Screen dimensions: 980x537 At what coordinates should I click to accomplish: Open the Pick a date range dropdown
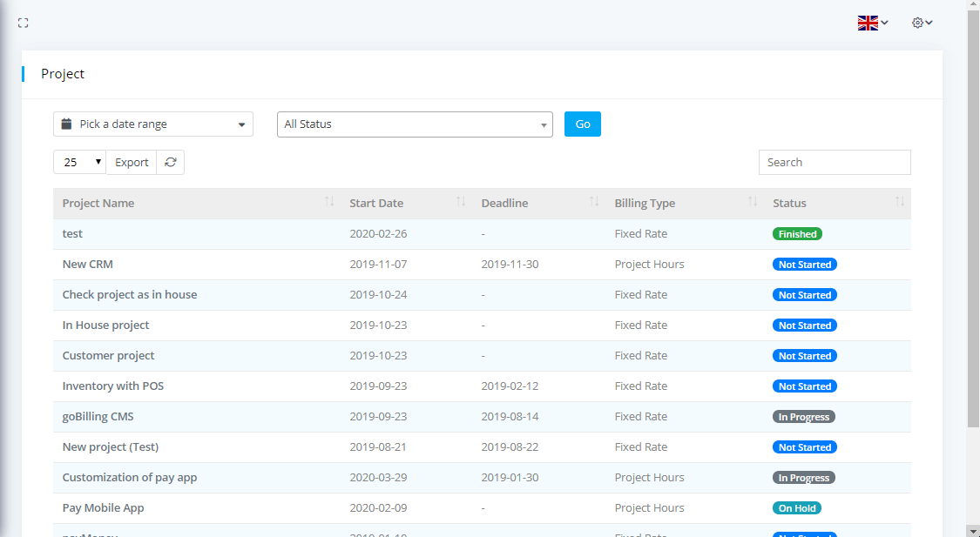click(153, 124)
